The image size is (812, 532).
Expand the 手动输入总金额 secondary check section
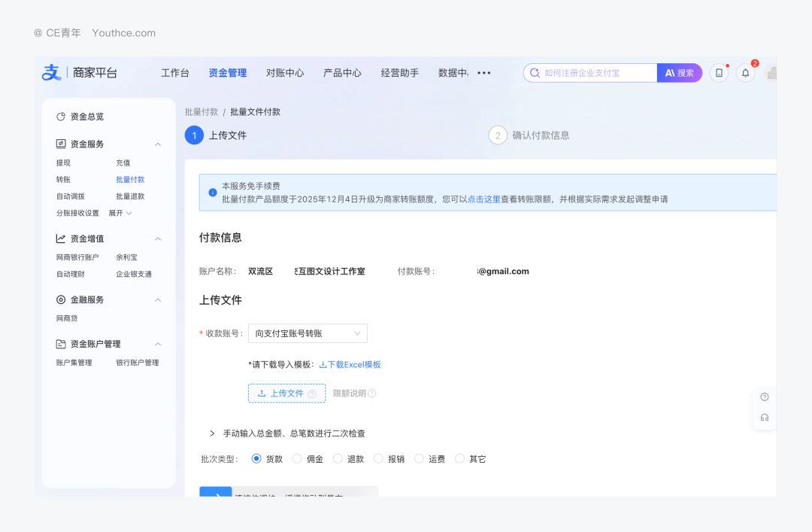212,433
